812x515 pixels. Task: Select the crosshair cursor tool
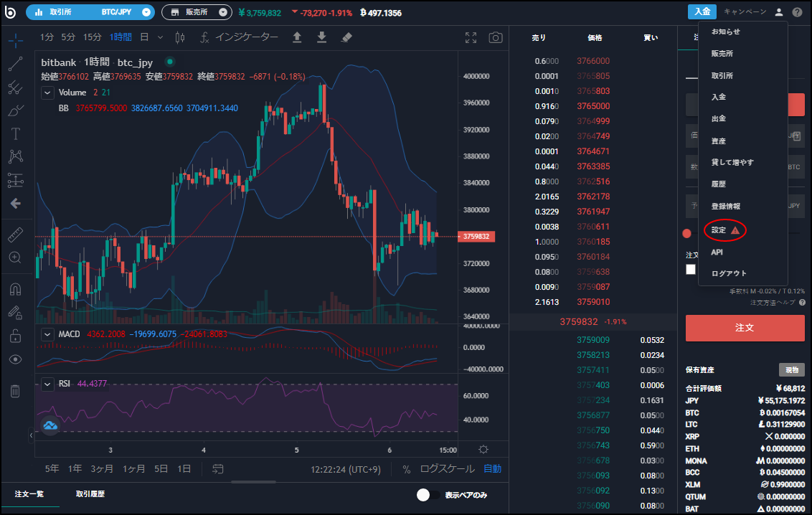click(16, 40)
